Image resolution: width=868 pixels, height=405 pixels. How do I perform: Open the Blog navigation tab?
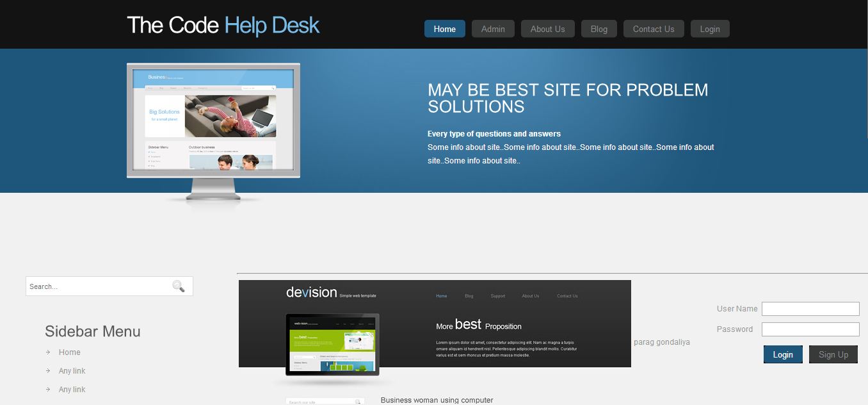coord(599,29)
